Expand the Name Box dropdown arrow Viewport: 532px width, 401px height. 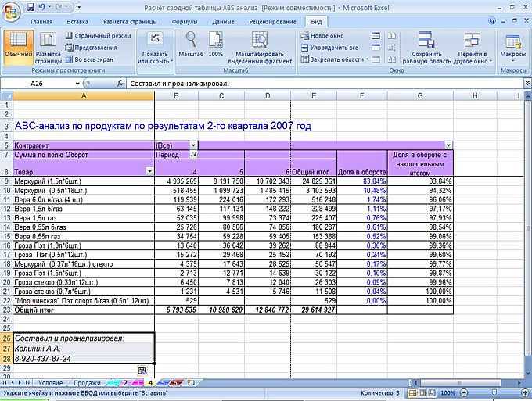point(77,84)
